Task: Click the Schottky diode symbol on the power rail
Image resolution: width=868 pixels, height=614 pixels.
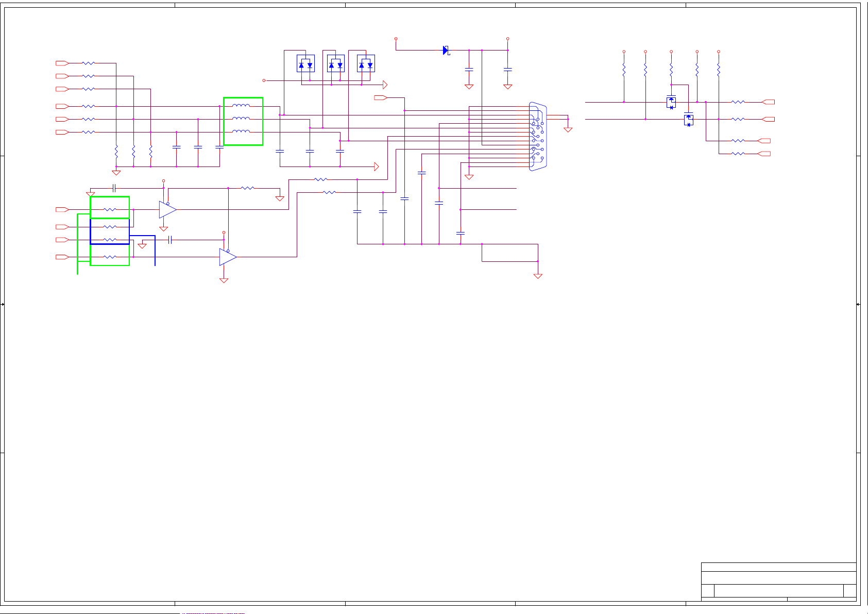Action: [x=446, y=51]
